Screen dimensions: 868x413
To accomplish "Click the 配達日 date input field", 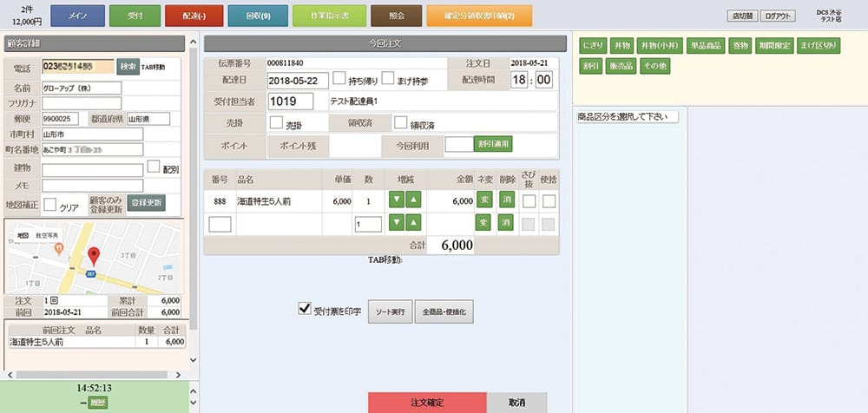I will (x=297, y=80).
